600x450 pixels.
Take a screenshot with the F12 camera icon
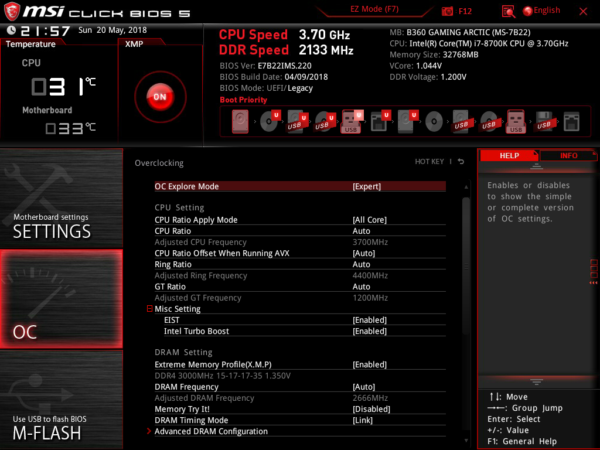447,11
